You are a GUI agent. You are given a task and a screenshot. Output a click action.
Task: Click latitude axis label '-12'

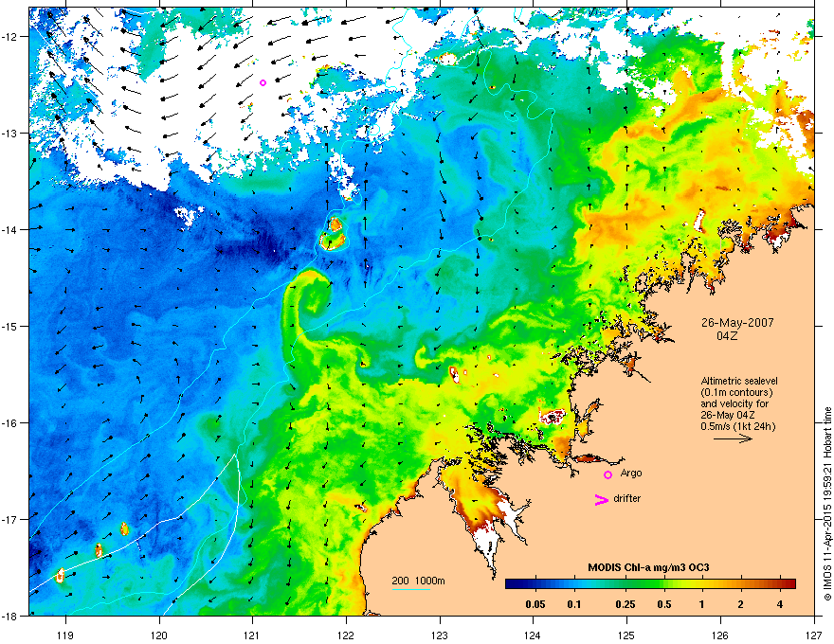pyautogui.click(x=9, y=36)
